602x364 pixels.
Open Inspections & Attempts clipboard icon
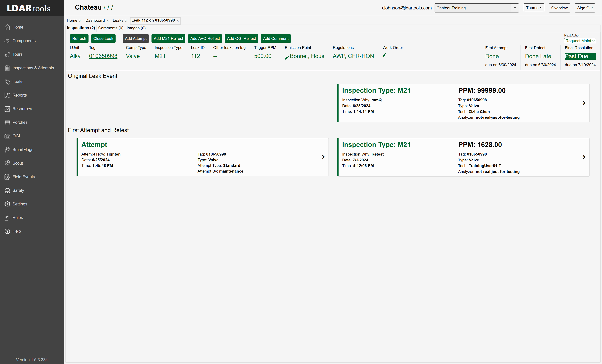point(7,68)
